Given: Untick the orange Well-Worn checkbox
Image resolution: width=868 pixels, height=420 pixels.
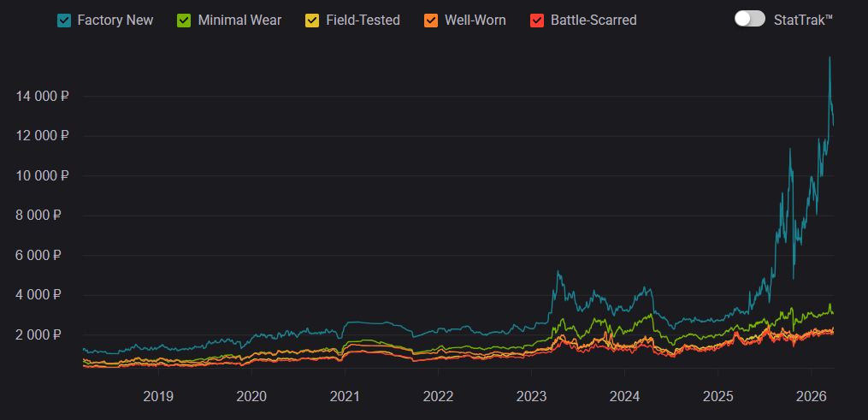Looking at the screenshot, I should 432,20.
